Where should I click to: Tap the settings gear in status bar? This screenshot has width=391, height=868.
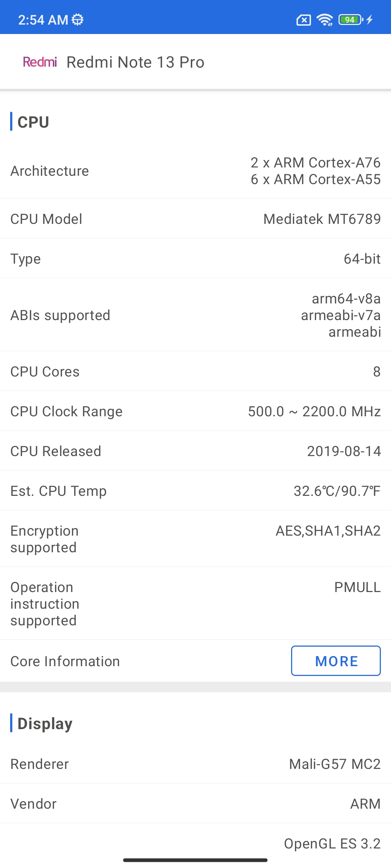(x=77, y=20)
